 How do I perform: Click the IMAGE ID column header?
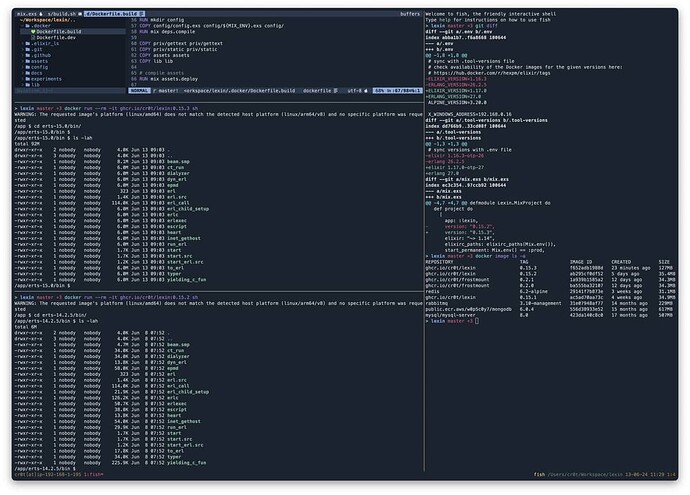tap(581, 262)
